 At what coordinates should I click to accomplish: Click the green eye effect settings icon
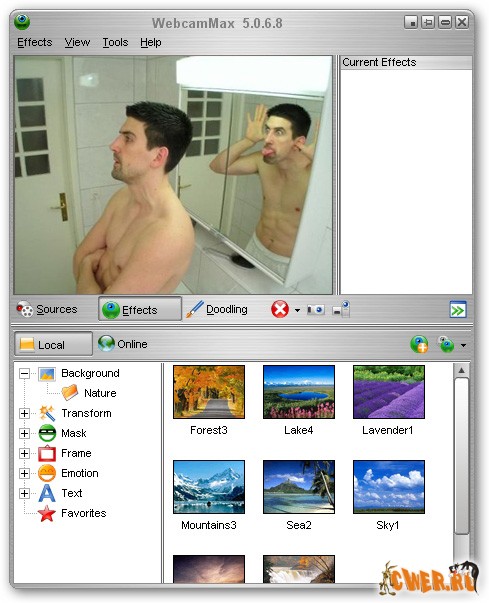(446, 344)
